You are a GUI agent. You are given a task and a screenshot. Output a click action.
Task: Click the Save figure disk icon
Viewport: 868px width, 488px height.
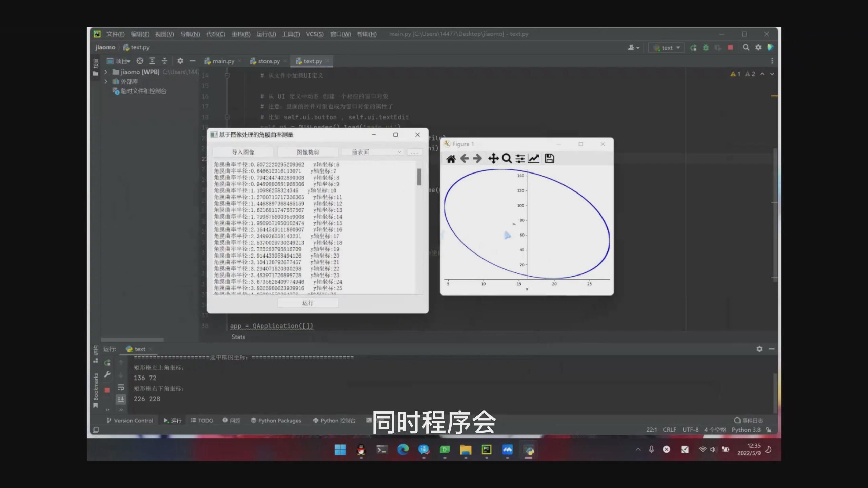pyautogui.click(x=549, y=159)
